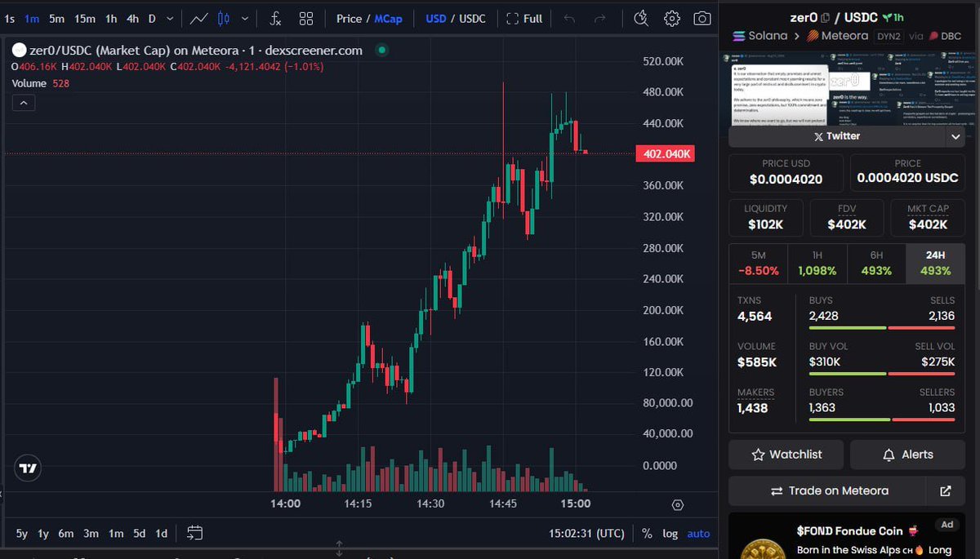
Task: Set bottom range to 5d
Action: point(140,534)
